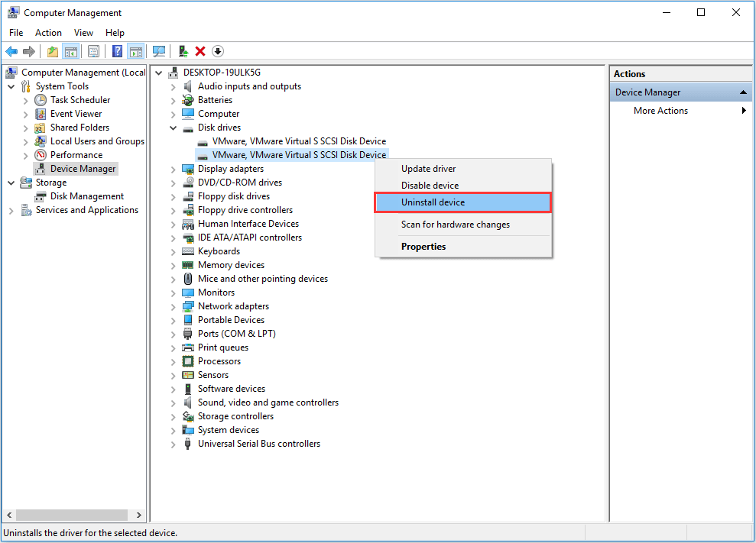Click the blue Help toolbar icon
756x543 pixels.
[x=117, y=52]
